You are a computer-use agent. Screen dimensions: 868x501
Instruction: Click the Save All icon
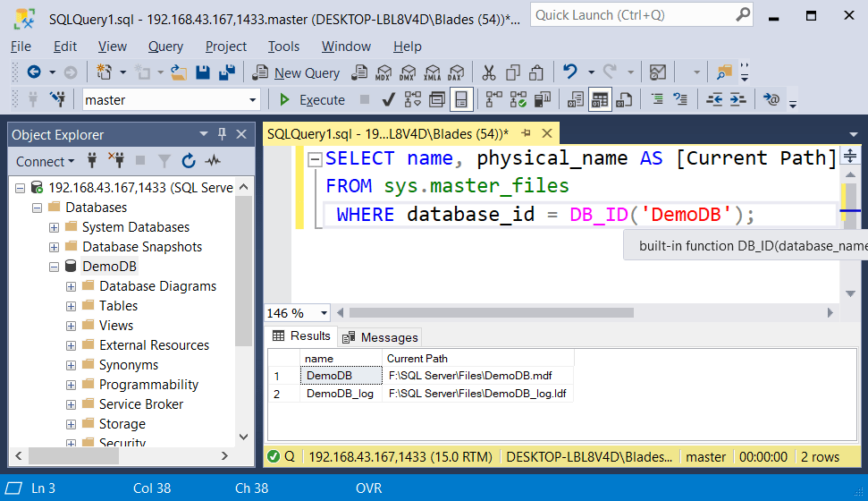pyautogui.click(x=227, y=72)
